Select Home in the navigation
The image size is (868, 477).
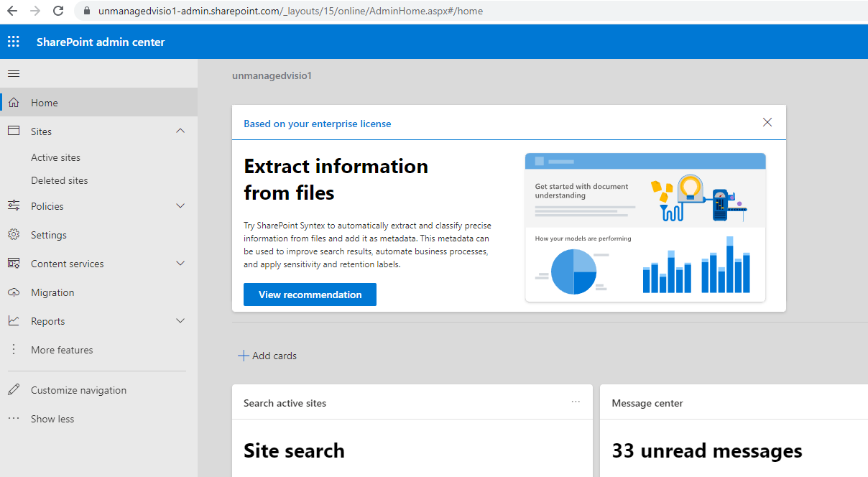[x=98, y=103]
